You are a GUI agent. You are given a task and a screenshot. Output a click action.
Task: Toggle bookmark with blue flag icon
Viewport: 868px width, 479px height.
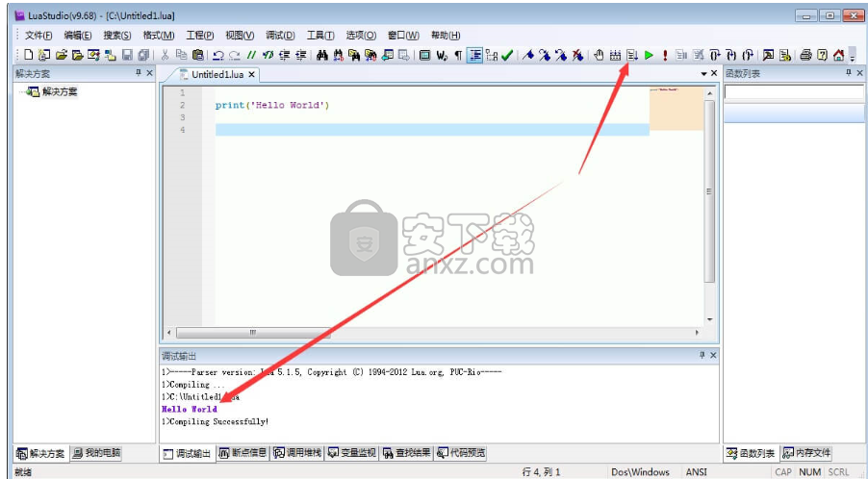(528, 56)
